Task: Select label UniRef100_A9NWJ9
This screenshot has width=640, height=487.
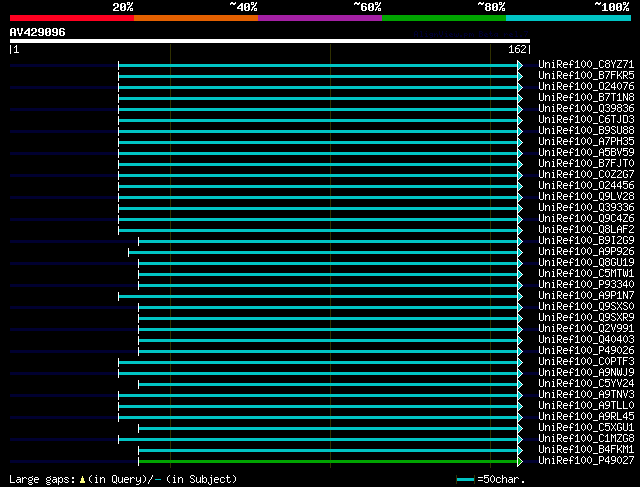Action: pos(586,373)
